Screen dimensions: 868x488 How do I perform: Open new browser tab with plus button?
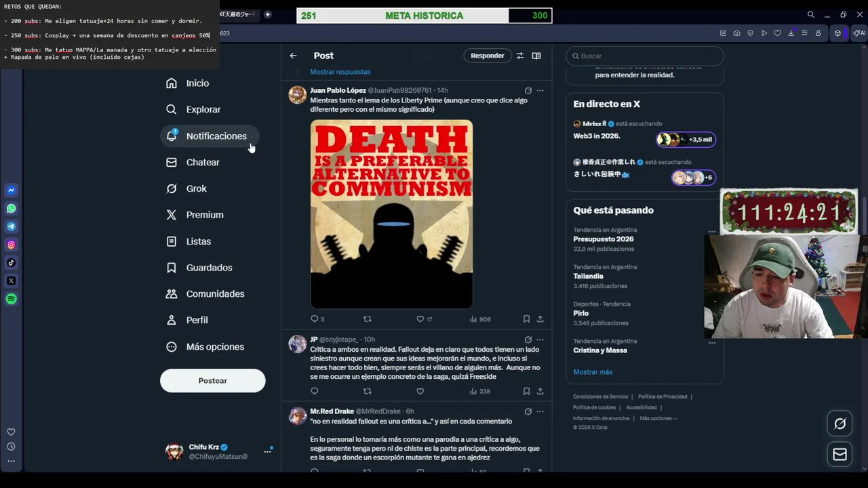point(268,14)
